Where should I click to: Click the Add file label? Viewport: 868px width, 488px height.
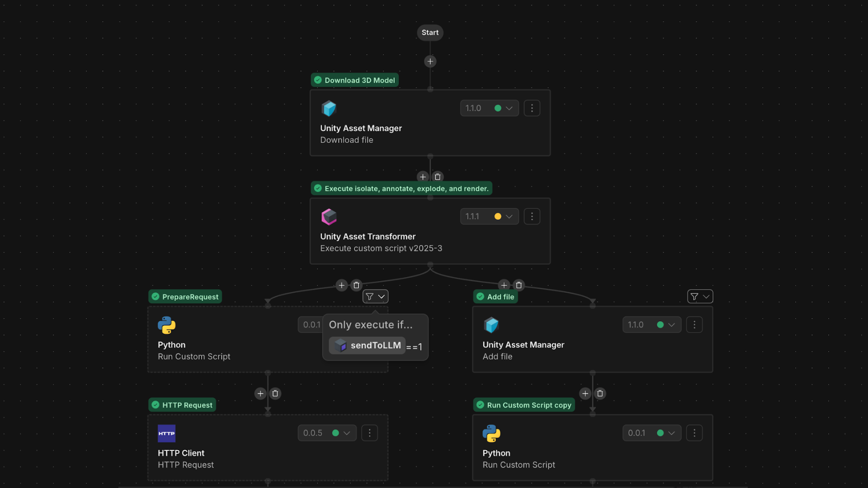click(495, 297)
